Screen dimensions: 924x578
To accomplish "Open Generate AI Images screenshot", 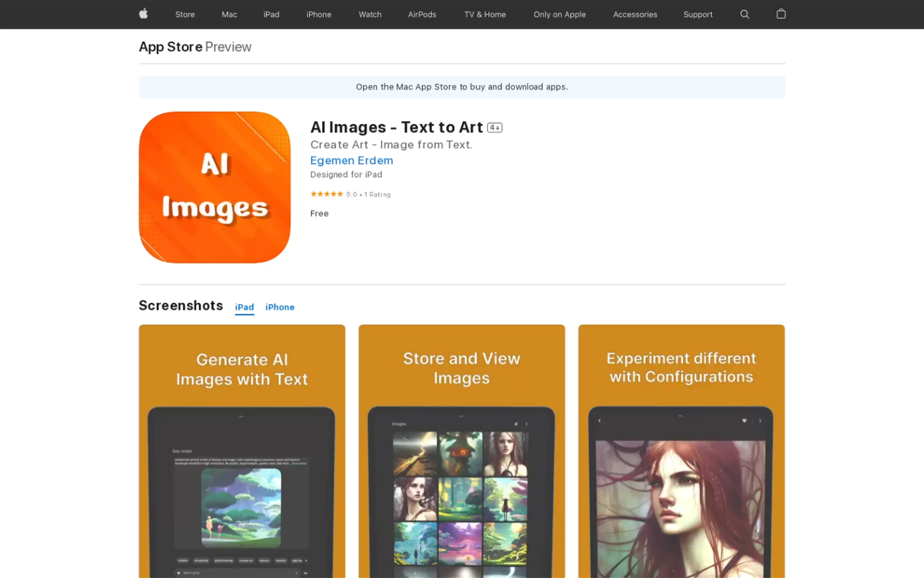I will (x=242, y=451).
